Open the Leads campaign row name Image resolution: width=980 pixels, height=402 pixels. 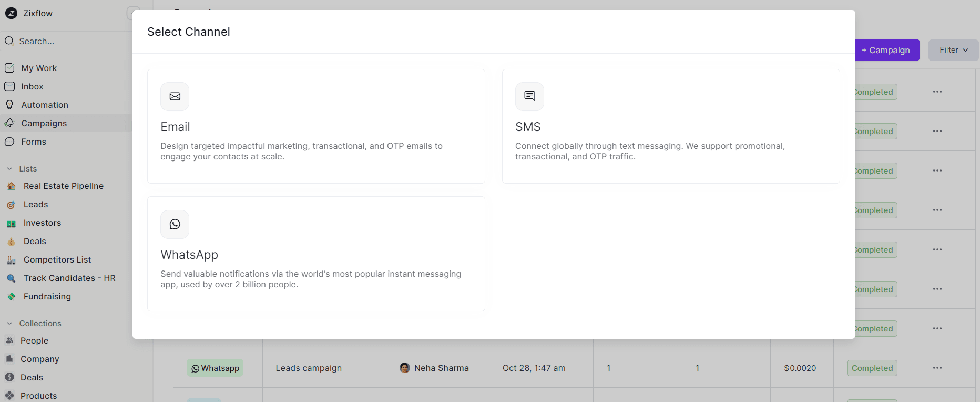point(309,368)
